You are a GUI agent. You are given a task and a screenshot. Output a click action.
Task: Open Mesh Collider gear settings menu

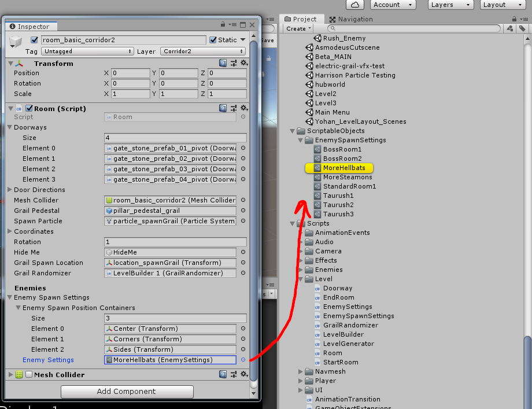click(244, 374)
